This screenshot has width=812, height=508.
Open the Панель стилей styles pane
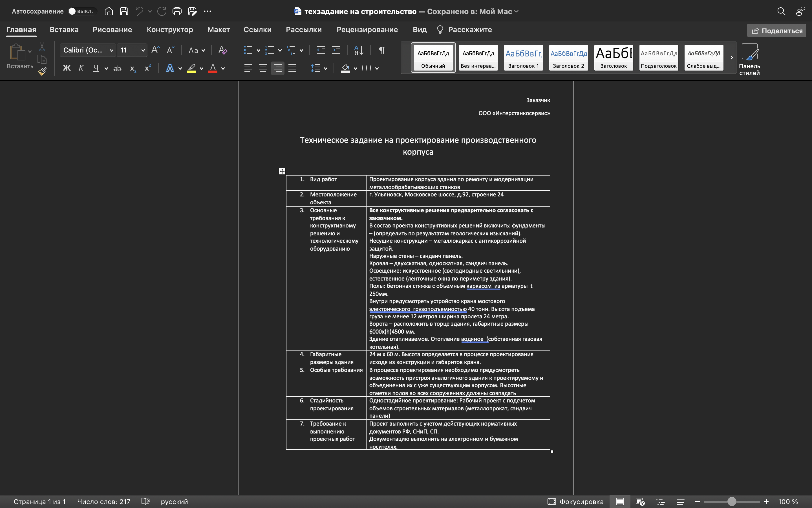(x=749, y=59)
